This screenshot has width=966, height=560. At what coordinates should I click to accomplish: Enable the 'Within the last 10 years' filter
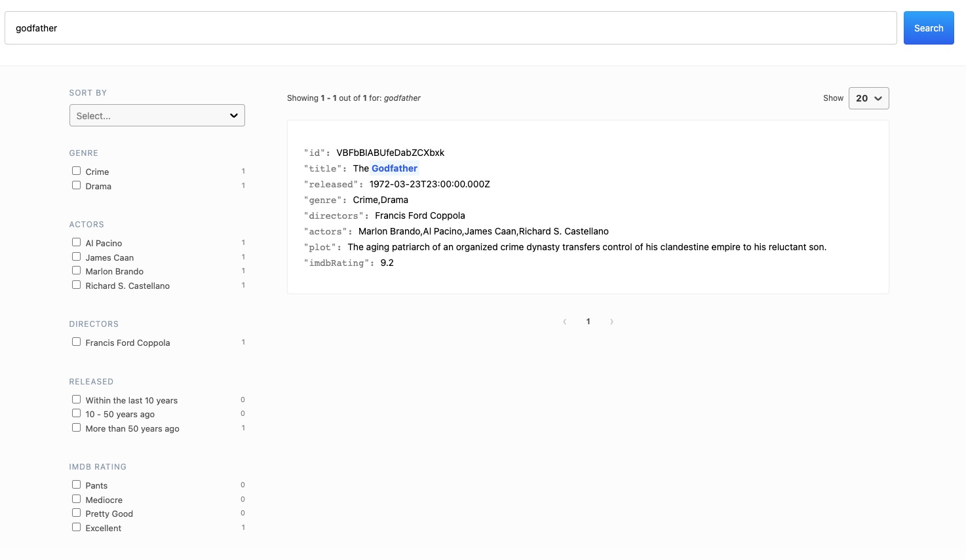point(76,399)
